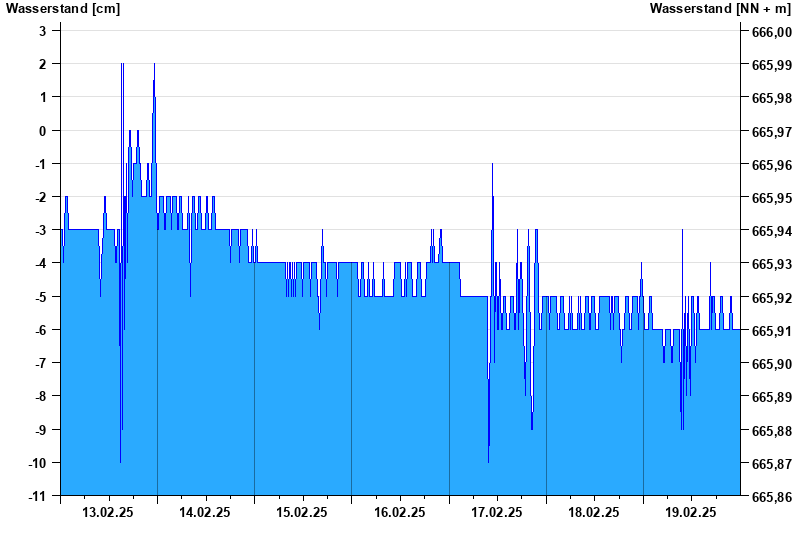800x550 pixels.
Task: Select the 3 tick label on the left axis
Action: pos(43,31)
